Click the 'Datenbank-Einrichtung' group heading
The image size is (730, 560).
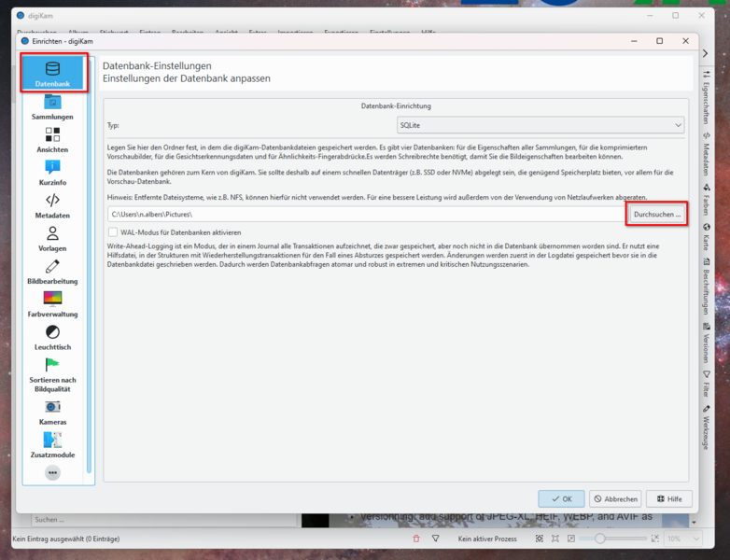(x=396, y=106)
